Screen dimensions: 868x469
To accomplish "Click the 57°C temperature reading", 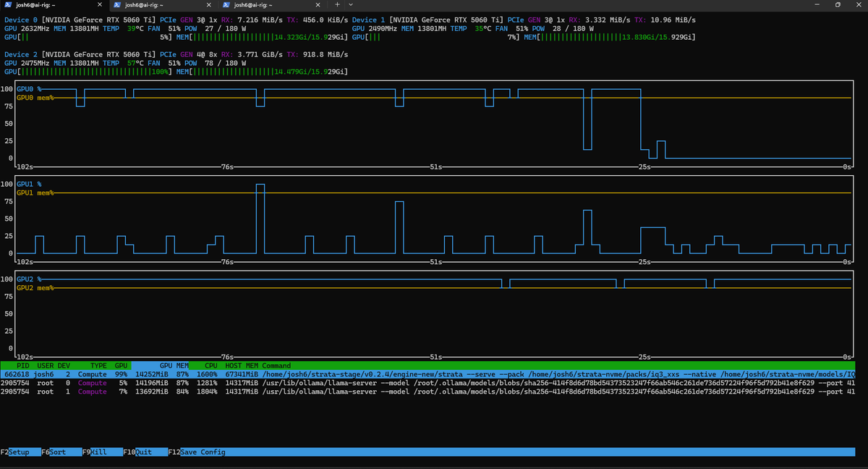I will pos(135,63).
